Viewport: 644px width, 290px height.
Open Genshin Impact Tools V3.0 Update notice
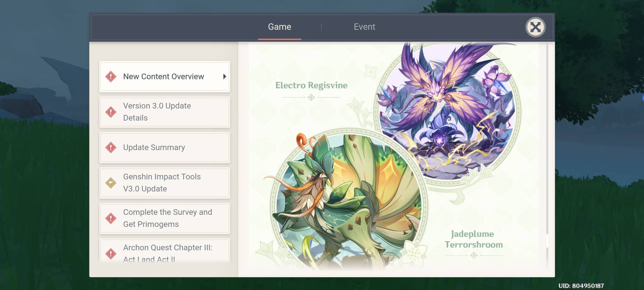click(165, 183)
